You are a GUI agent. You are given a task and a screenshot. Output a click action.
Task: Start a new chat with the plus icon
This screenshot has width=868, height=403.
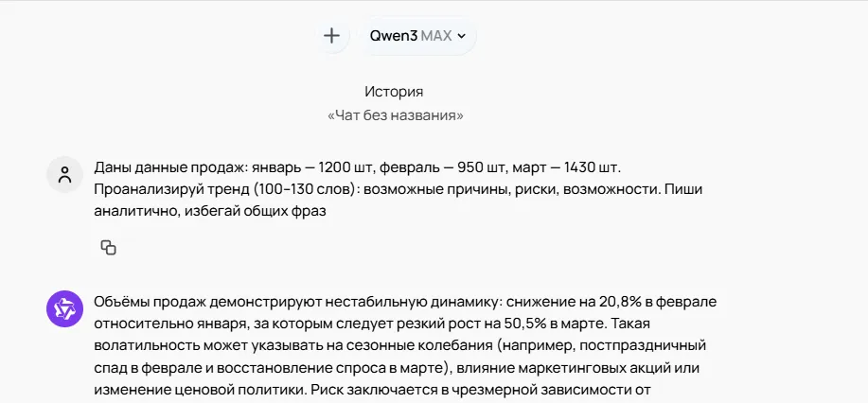pos(331,36)
